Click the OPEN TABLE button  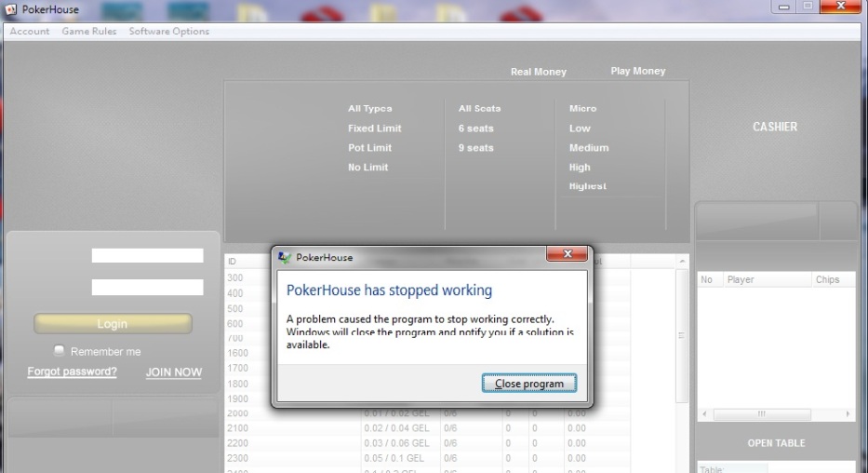coord(776,443)
